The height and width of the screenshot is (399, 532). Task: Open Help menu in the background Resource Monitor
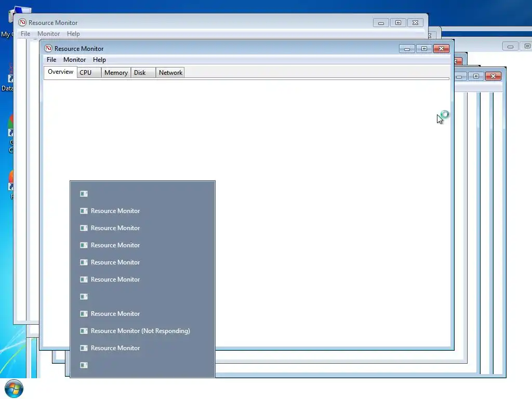(x=73, y=34)
